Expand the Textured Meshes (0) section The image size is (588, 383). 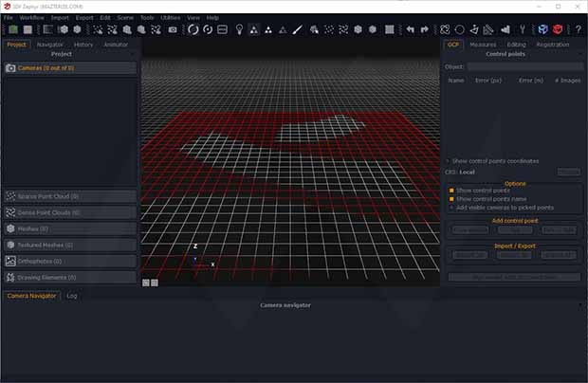pos(70,246)
